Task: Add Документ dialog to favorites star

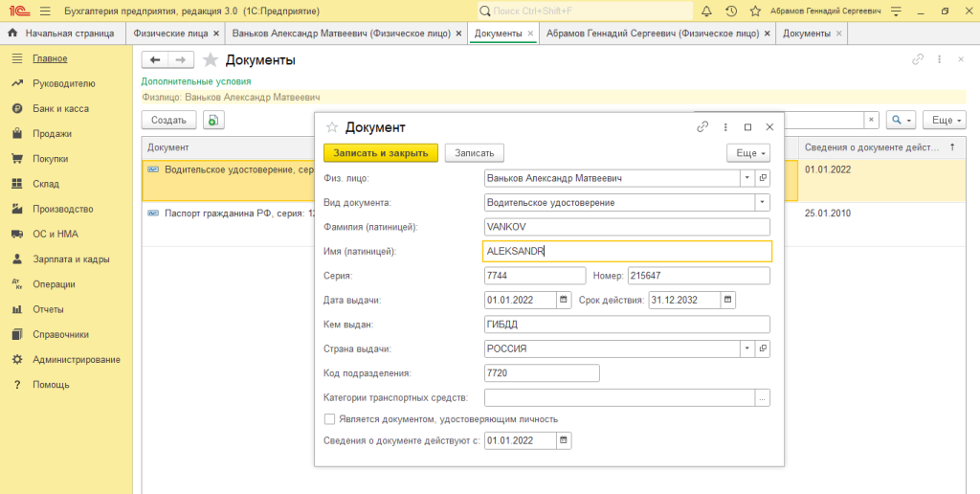Action: point(332,127)
